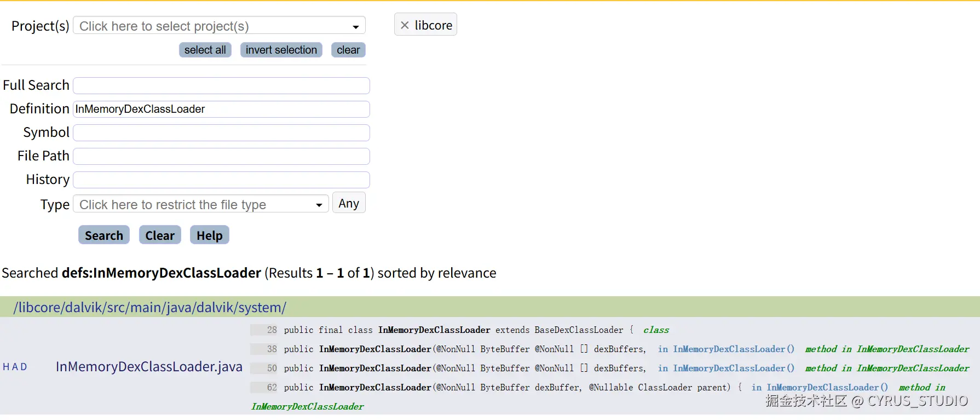Open the D (download) link for the result

(24, 367)
